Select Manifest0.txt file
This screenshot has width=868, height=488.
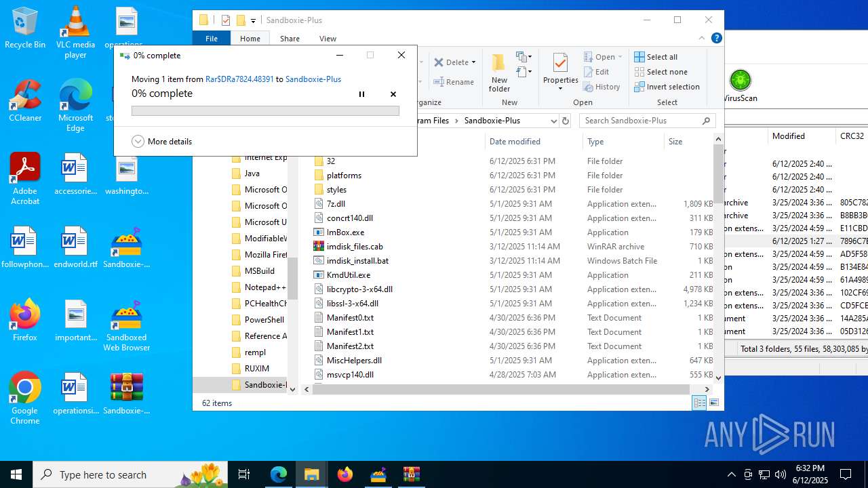tap(350, 318)
